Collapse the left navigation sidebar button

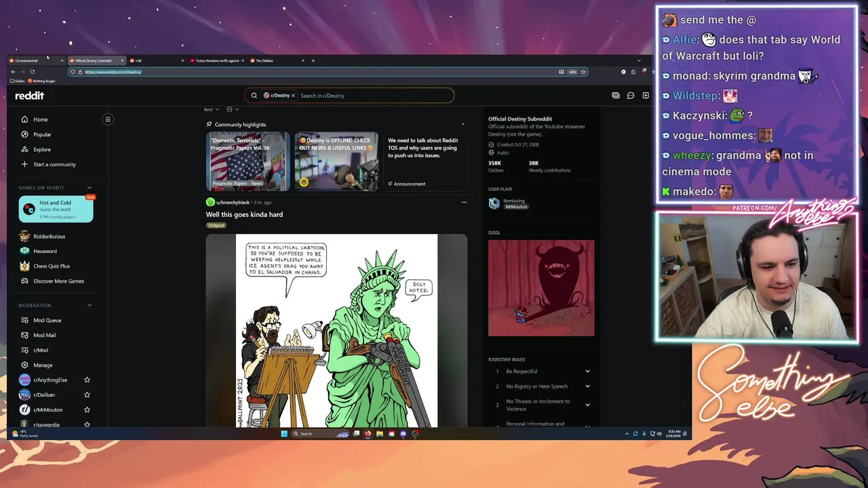107,119
